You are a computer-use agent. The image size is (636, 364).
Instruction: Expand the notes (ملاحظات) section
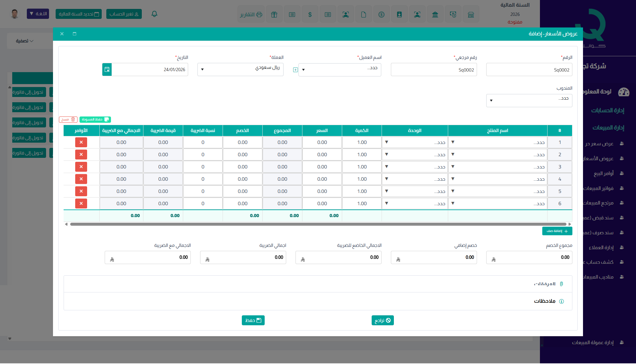click(545, 301)
